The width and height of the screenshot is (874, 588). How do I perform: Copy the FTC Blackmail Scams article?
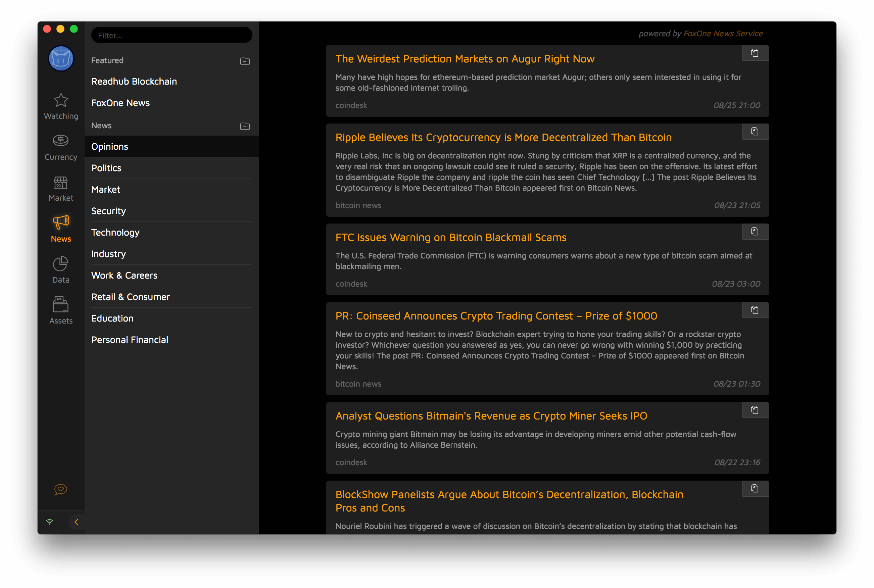click(755, 232)
